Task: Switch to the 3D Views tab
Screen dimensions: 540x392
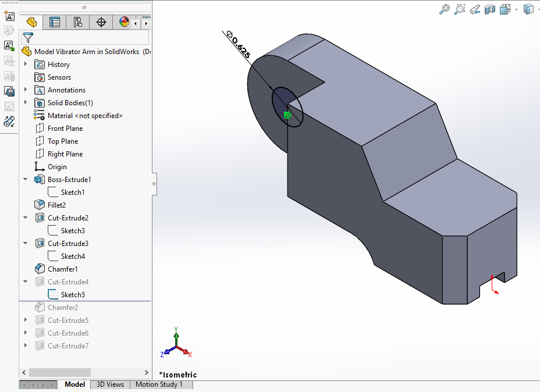Action: coord(110,384)
